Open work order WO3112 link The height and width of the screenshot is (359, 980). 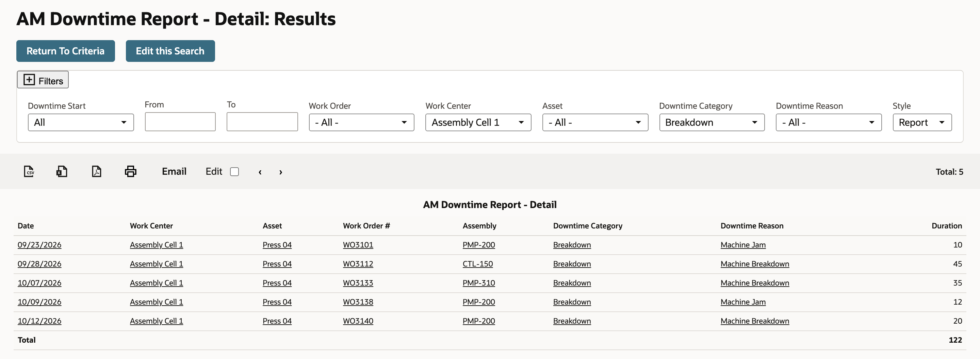click(x=358, y=264)
